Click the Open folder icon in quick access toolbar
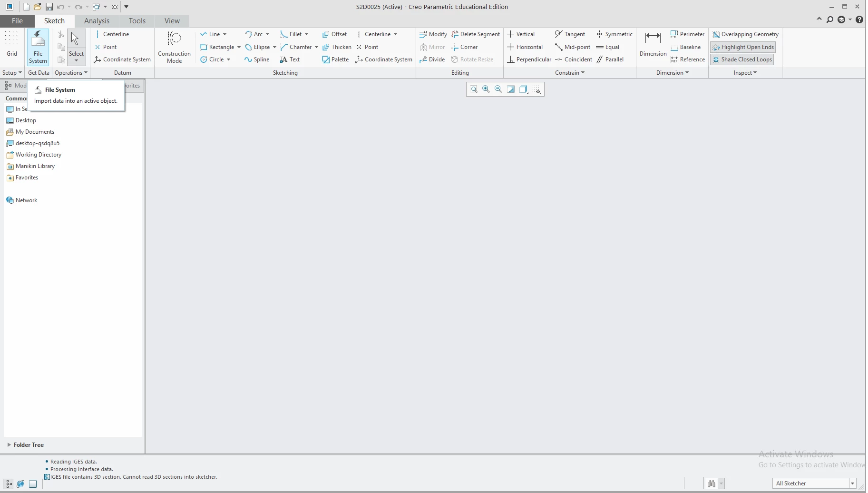This screenshot has width=868, height=493. (x=38, y=7)
